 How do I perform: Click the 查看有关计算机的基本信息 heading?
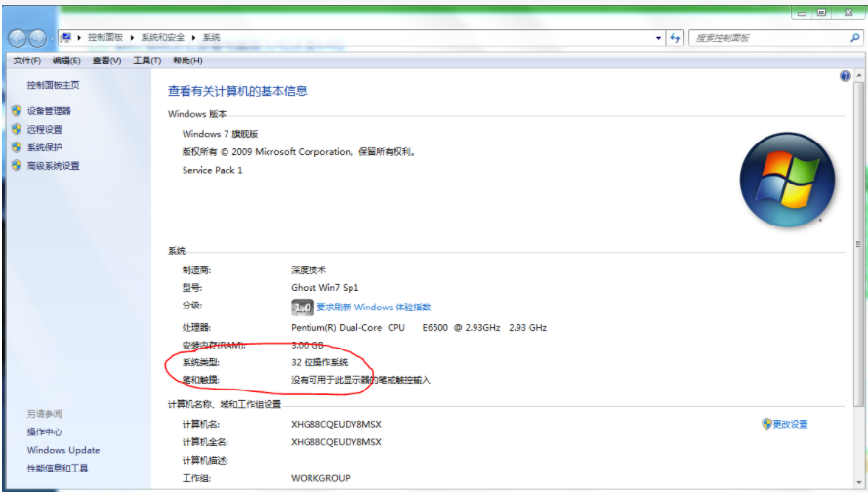click(x=237, y=91)
